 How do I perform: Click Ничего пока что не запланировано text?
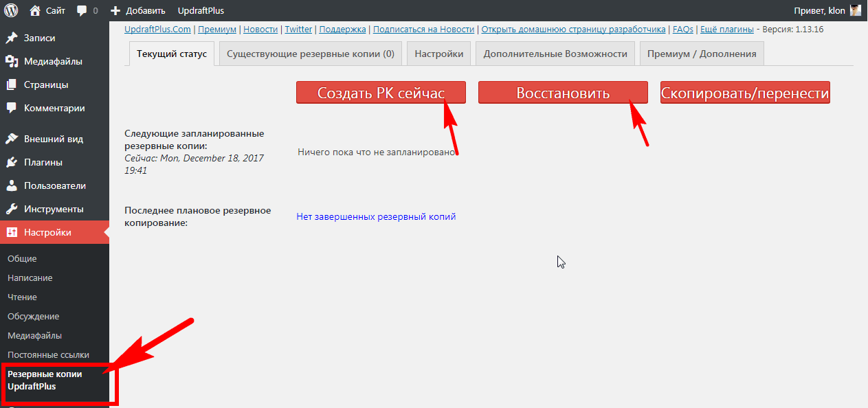point(377,152)
